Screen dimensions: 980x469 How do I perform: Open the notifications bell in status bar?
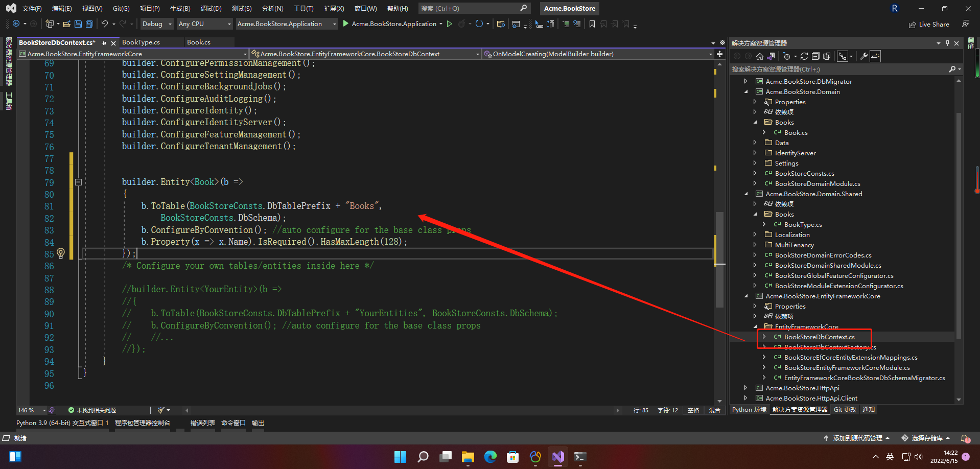point(965,438)
